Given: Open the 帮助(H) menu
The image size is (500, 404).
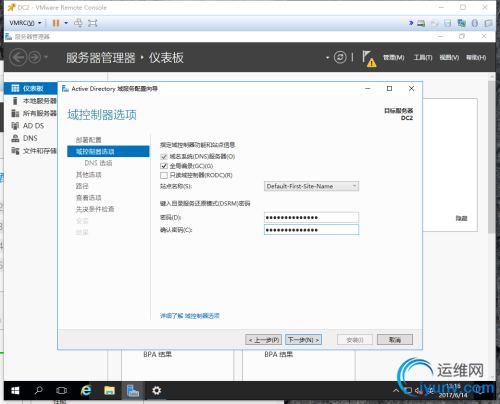Looking at the screenshot, I should [476, 58].
